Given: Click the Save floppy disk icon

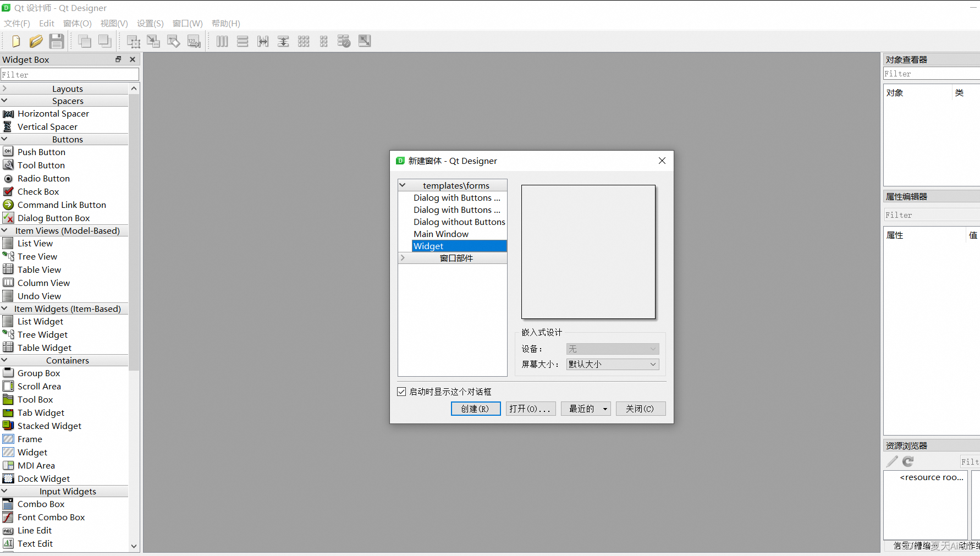Looking at the screenshot, I should click(56, 41).
